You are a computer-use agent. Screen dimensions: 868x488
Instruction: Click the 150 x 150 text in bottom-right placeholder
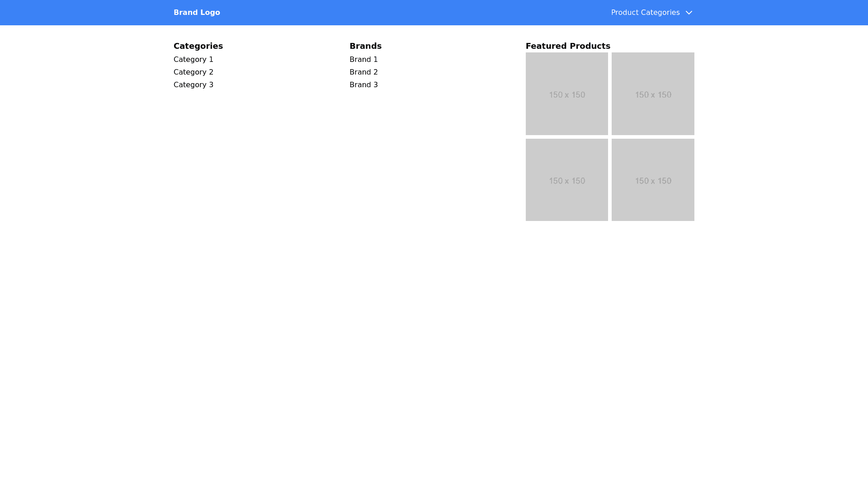coord(653,181)
